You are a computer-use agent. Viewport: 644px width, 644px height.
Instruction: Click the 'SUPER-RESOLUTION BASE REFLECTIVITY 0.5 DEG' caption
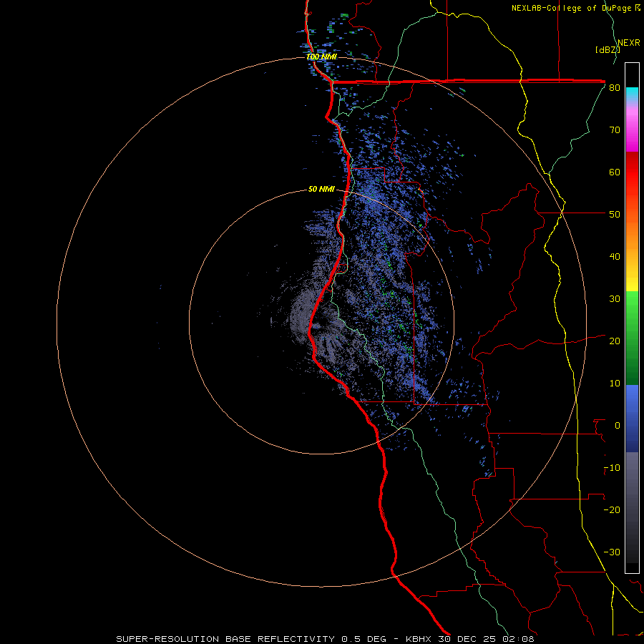pos(251,639)
